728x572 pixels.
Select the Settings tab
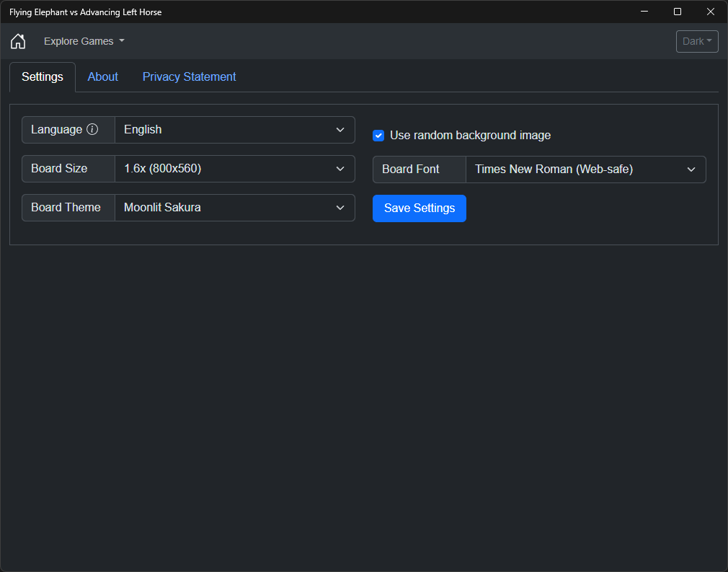43,76
